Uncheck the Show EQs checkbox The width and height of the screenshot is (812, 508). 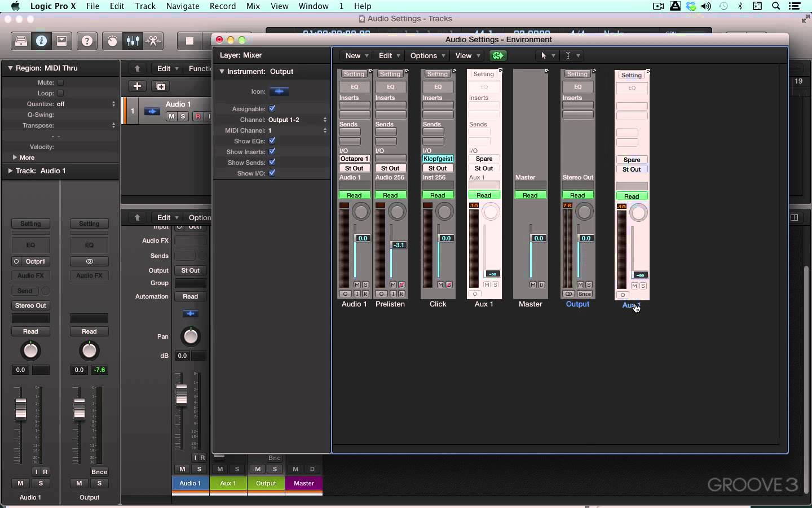272,141
